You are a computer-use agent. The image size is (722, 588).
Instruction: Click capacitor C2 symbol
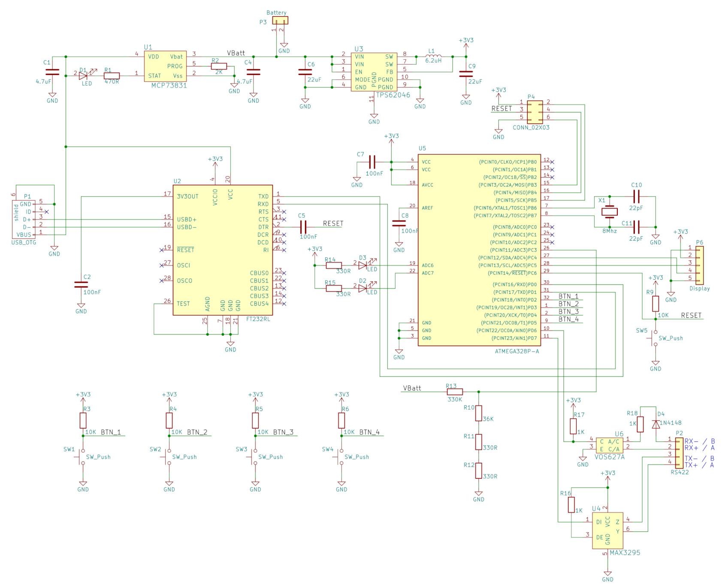pos(81,284)
